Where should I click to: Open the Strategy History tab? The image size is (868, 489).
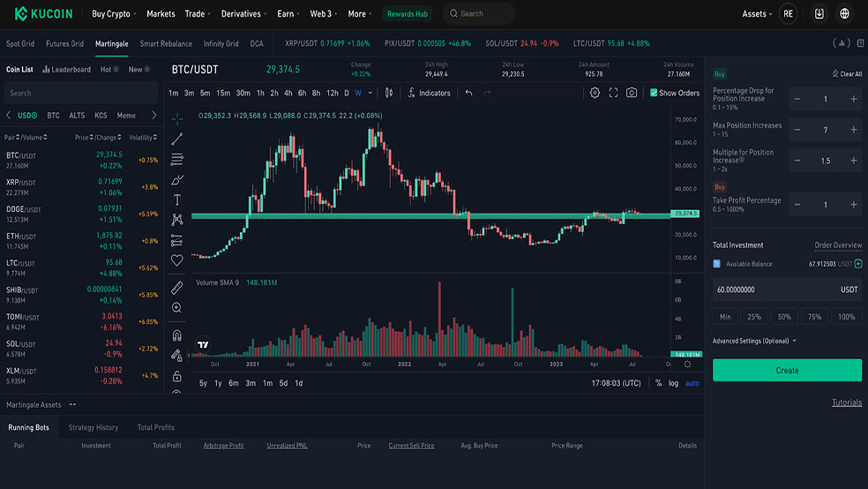click(x=93, y=427)
